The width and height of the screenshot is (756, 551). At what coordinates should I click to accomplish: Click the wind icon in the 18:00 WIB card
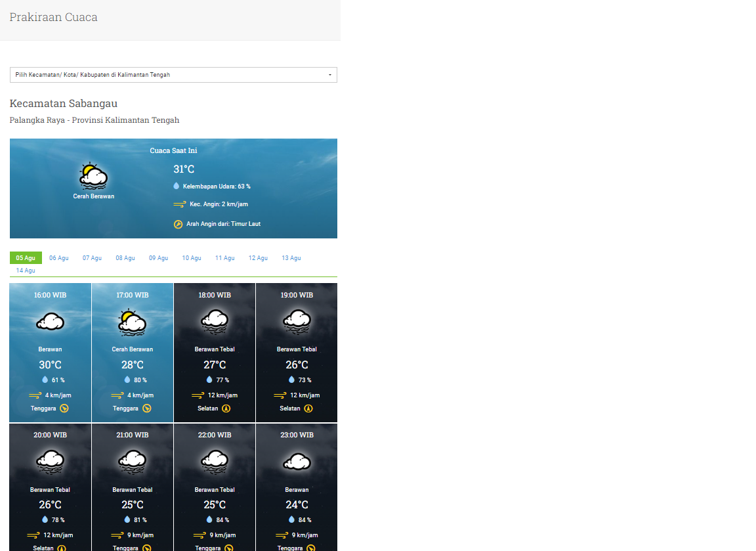pyautogui.click(x=198, y=395)
